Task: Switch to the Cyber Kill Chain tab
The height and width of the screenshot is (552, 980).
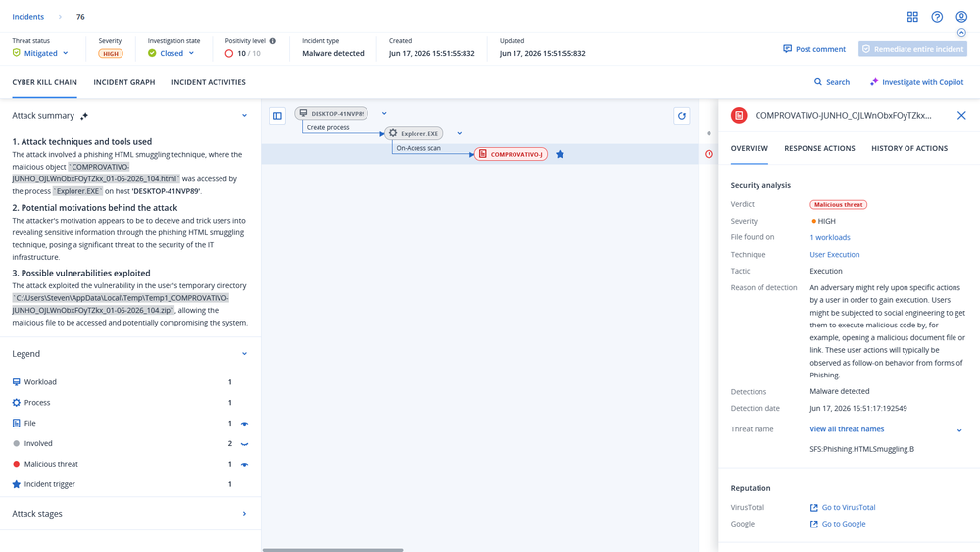Action: (x=44, y=82)
